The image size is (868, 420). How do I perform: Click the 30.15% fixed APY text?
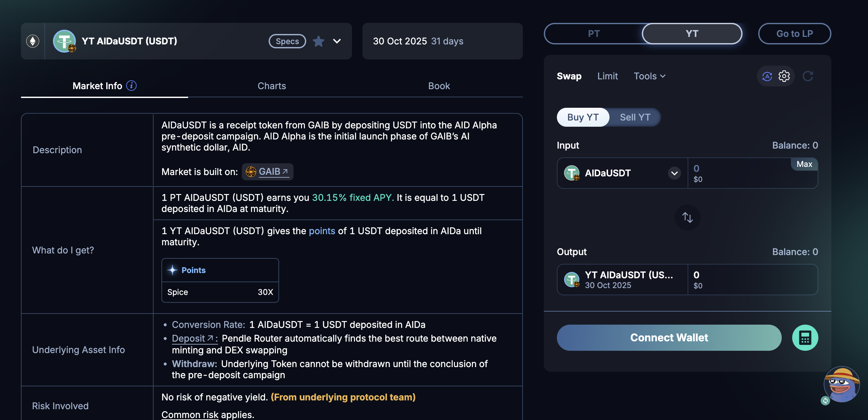pyautogui.click(x=353, y=197)
